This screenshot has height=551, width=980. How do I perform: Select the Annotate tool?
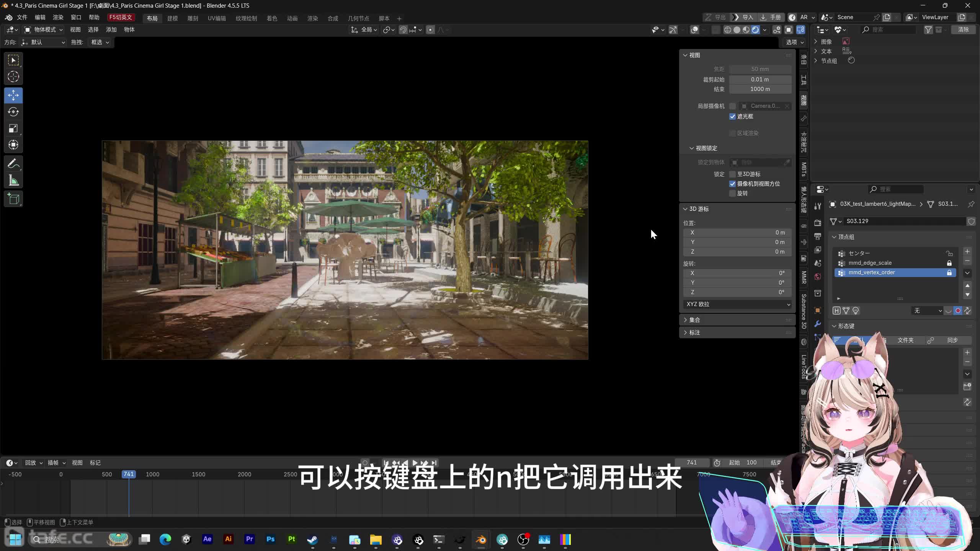[x=13, y=164]
